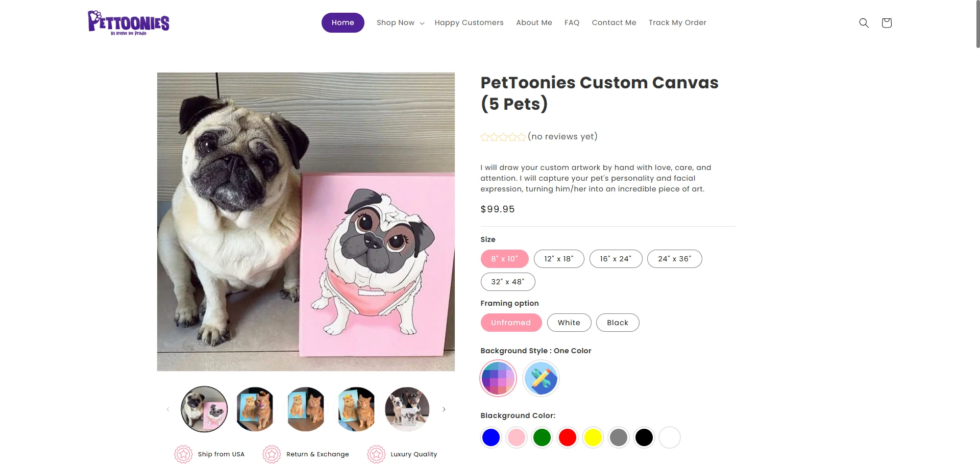Click the next image carousel arrow

pyautogui.click(x=444, y=409)
